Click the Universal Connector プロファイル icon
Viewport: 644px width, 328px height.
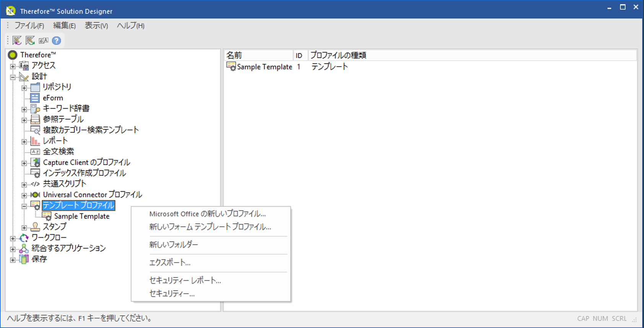(35, 195)
